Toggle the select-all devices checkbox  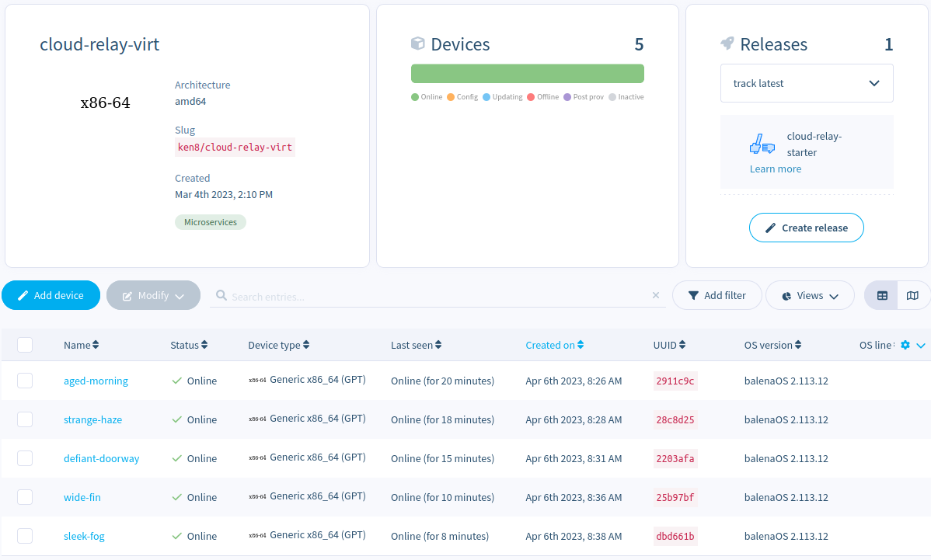pos(25,345)
